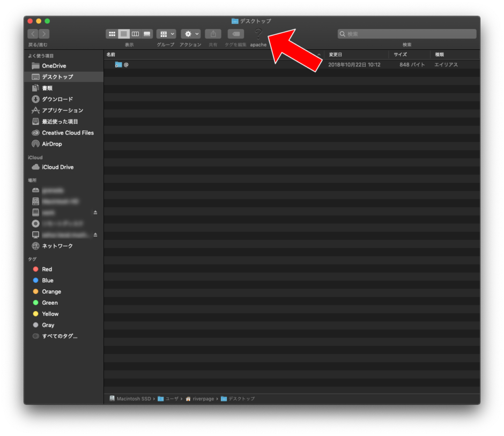Click the search field

tap(407, 34)
